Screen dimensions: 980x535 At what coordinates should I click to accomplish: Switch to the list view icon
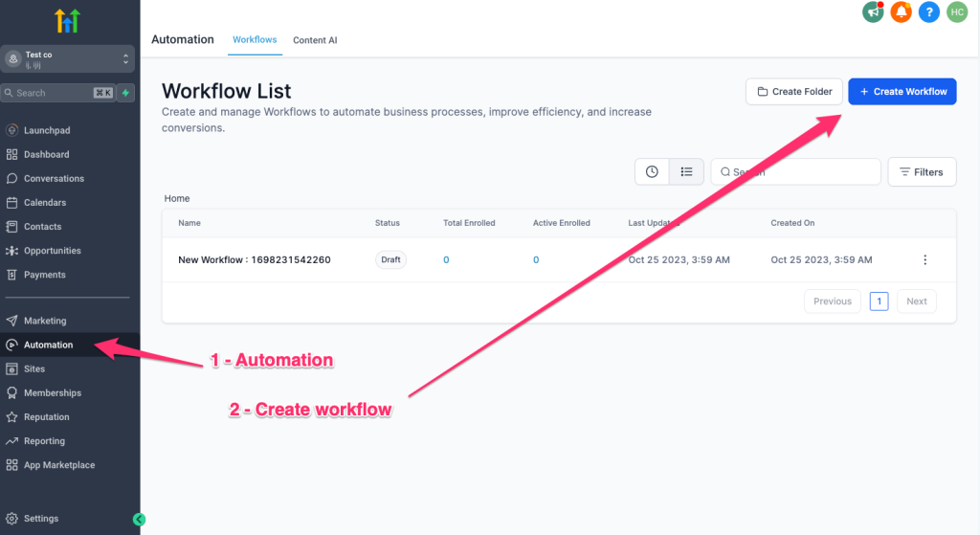(686, 172)
